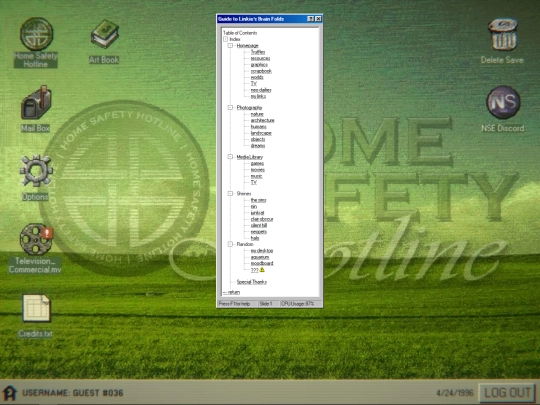Screen dimensions: 540x405
Task: Click the Press F1 for help status entry
Action: point(237,304)
